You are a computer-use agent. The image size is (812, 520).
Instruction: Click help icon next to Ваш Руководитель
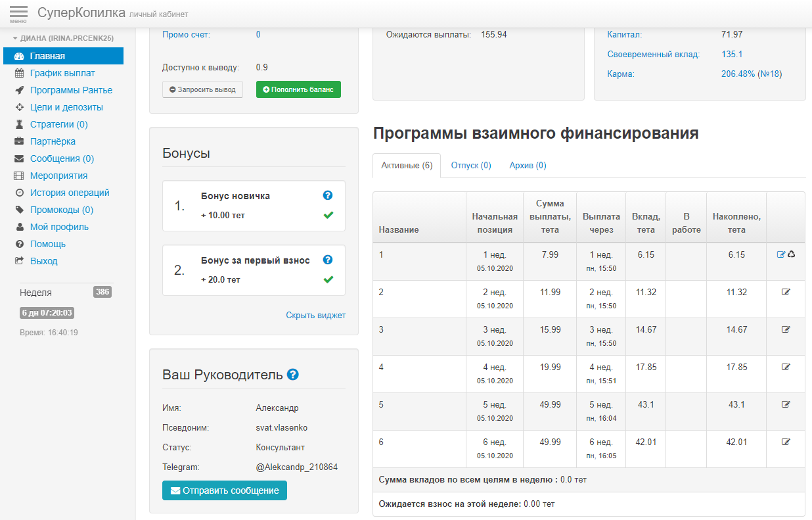(293, 375)
